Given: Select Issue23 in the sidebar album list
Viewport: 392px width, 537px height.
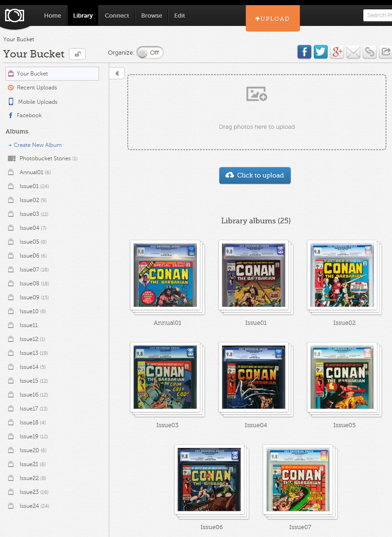Looking at the screenshot, I should (x=34, y=492).
